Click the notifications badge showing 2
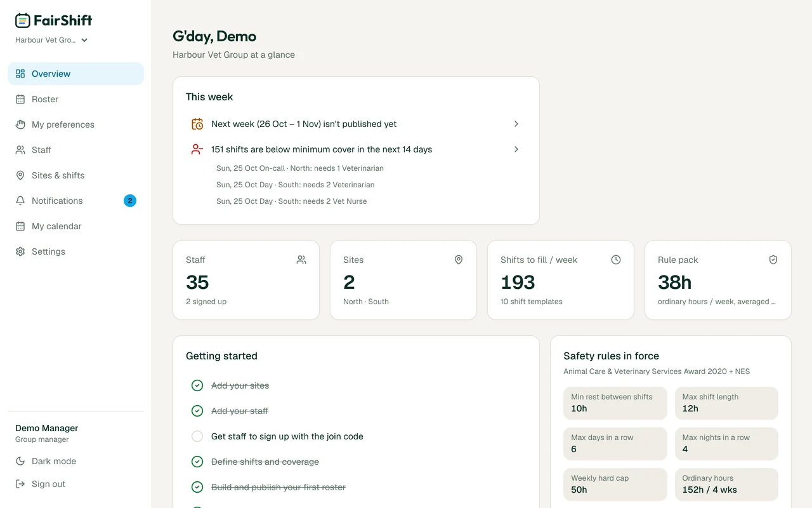Image resolution: width=812 pixels, height=508 pixels. pyautogui.click(x=130, y=201)
